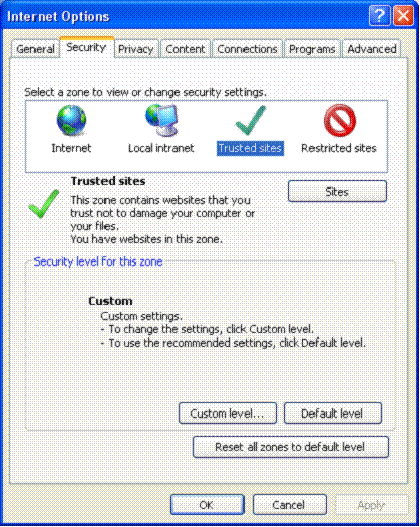Confirm with the OK button
The height and width of the screenshot is (527, 420).
pyautogui.click(x=207, y=504)
